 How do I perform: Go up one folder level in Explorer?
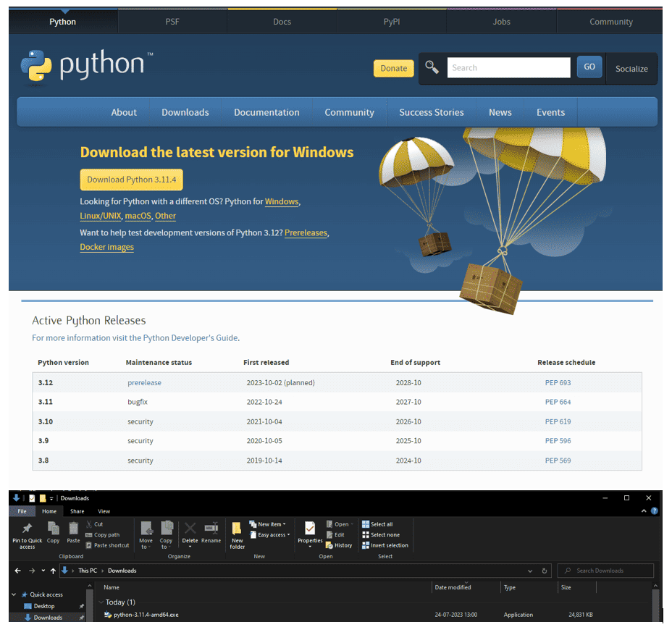pyautogui.click(x=53, y=571)
